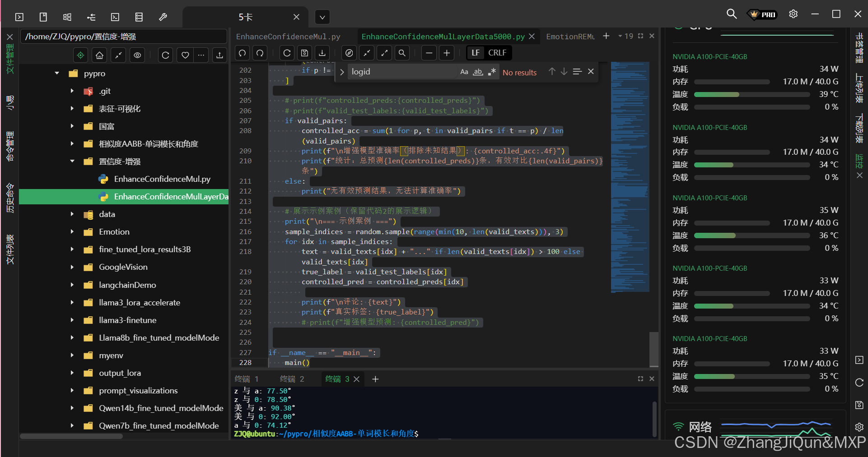Open the grid layout icon in top bar
This screenshot has height=457, width=868.
coord(67,17)
